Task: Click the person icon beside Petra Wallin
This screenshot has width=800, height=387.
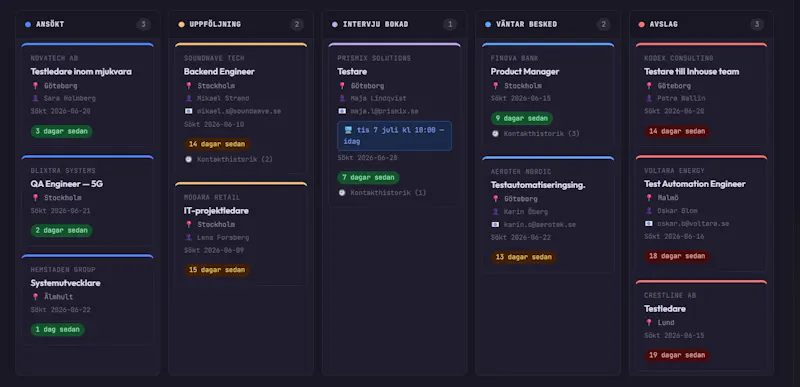Action: pyautogui.click(x=649, y=98)
